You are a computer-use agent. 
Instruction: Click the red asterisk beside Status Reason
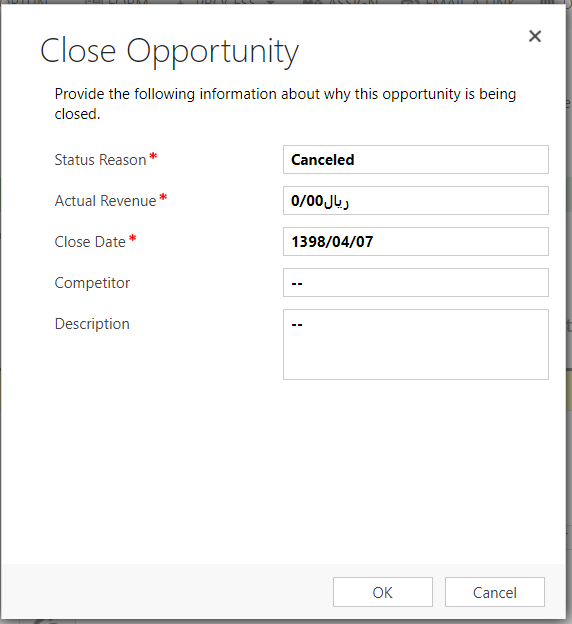[153, 157]
